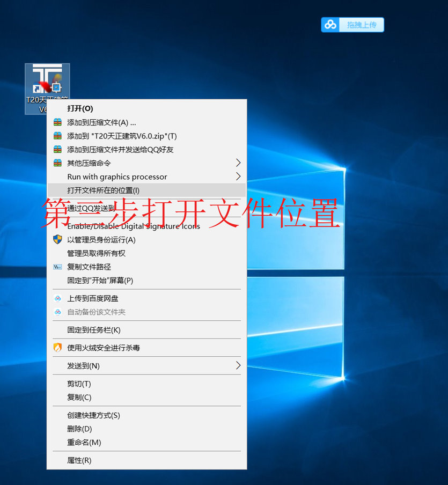Choose 打开(O) in the context menu

(146, 108)
